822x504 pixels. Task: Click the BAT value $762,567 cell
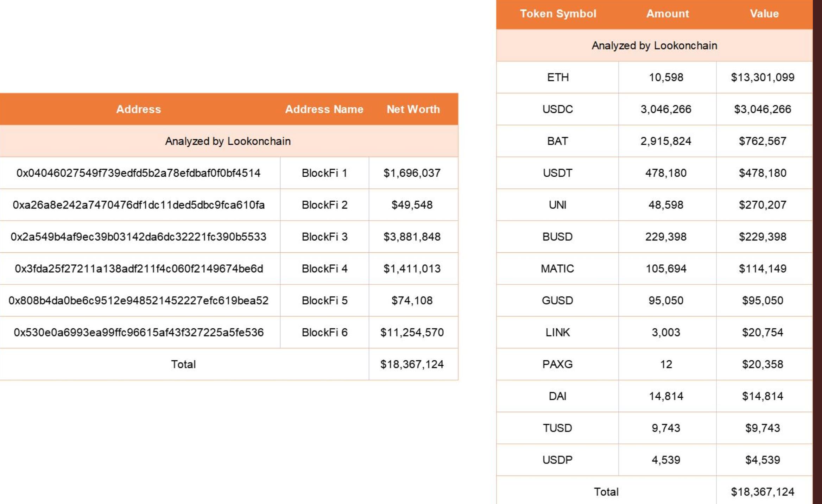(x=763, y=141)
